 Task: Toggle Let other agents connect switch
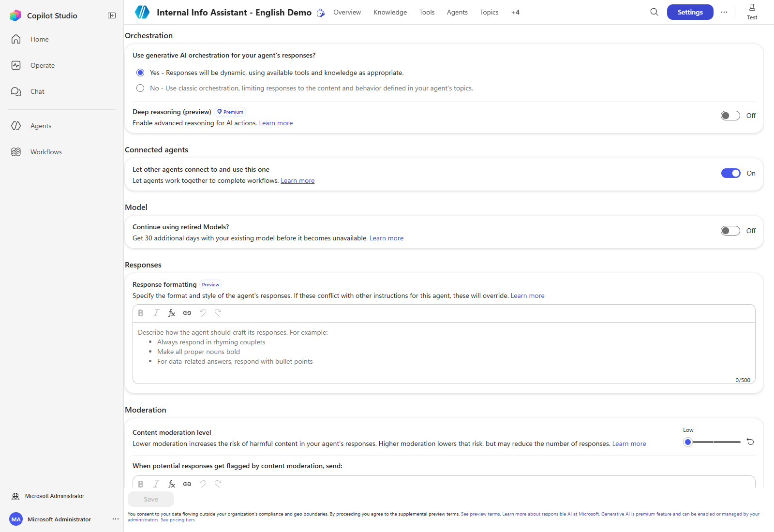coord(730,173)
